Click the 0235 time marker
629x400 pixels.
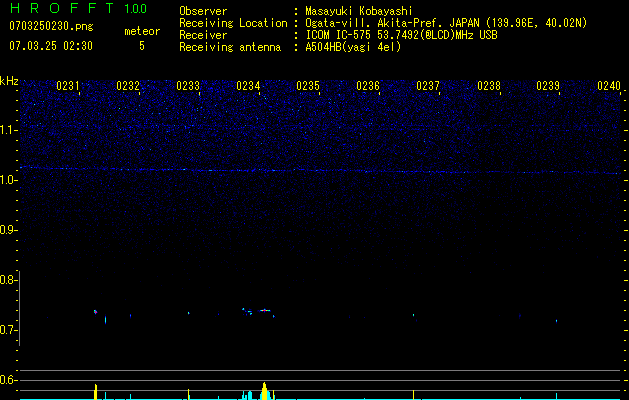pos(308,86)
